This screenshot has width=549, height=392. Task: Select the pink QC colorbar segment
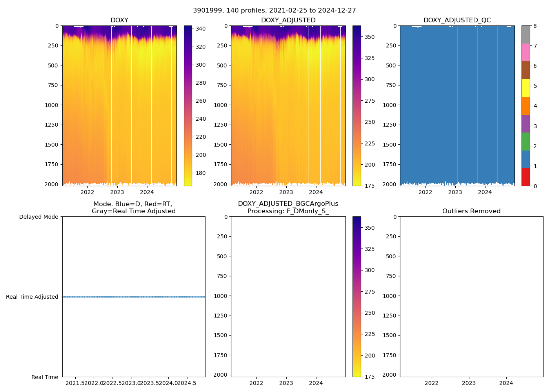tap(525, 52)
